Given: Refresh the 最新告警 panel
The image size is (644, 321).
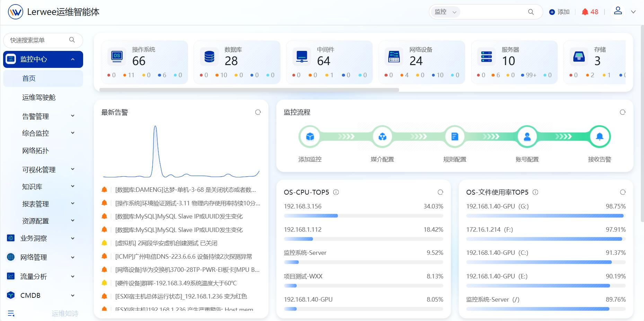Looking at the screenshot, I should pos(258,112).
